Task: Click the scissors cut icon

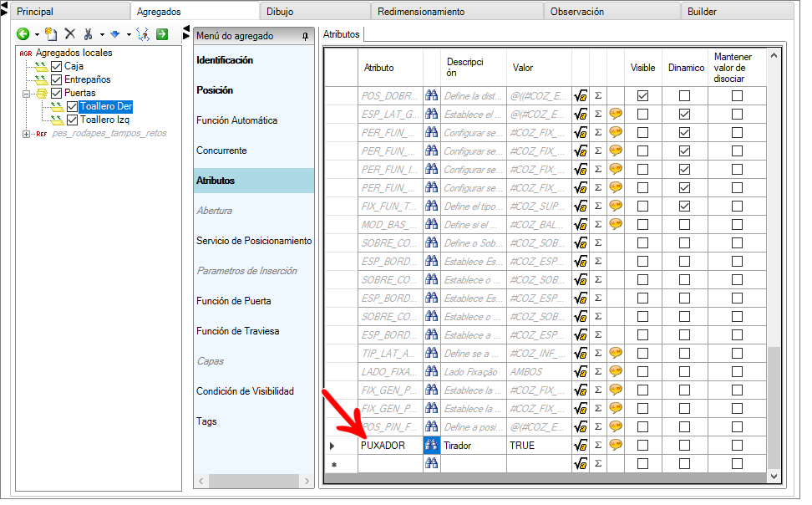Action: 88,34
